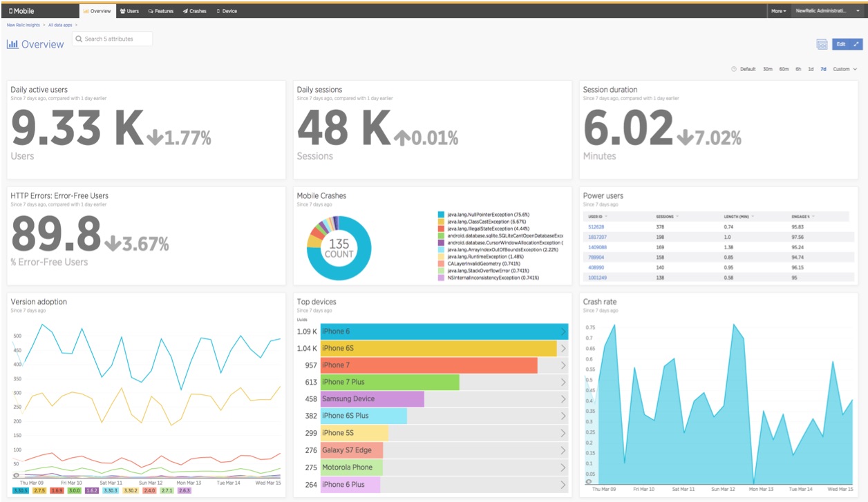Sort Power users by SESSIONS column
Screen dimensions: 868x502
667,217
